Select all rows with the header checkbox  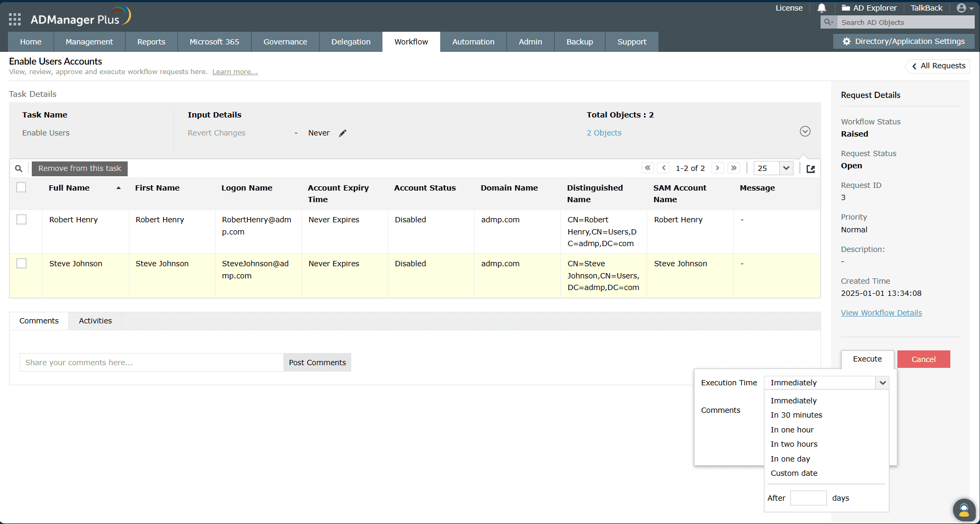click(21, 187)
